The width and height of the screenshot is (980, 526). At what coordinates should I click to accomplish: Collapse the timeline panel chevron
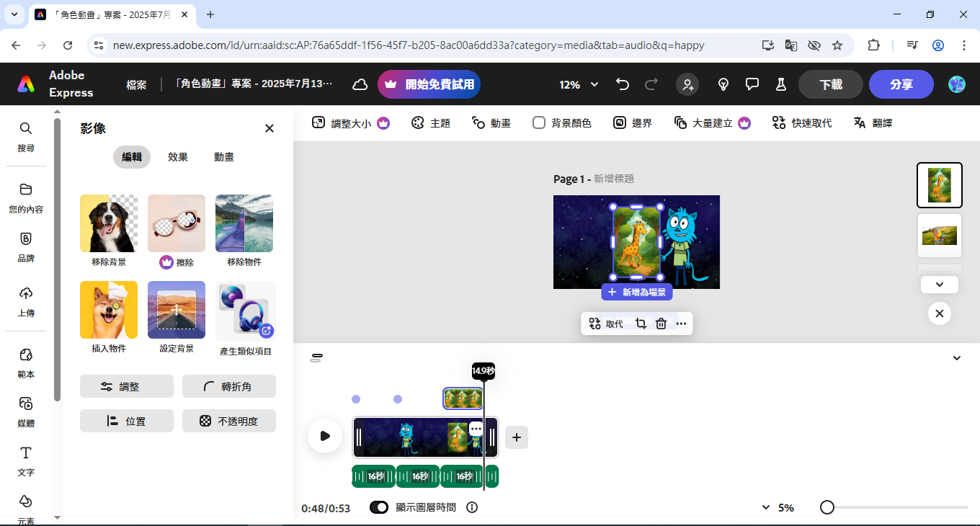pyautogui.click(x=957, y=358)
